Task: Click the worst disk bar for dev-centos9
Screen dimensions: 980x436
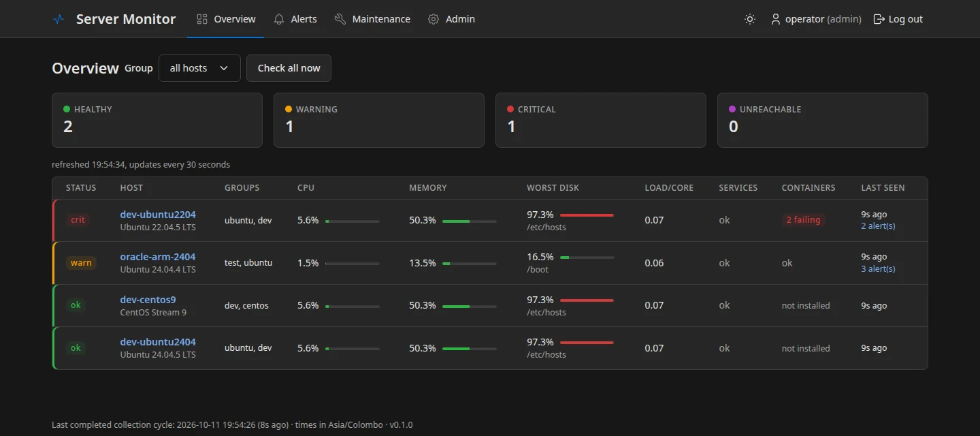Action: [x=587, y=300]
